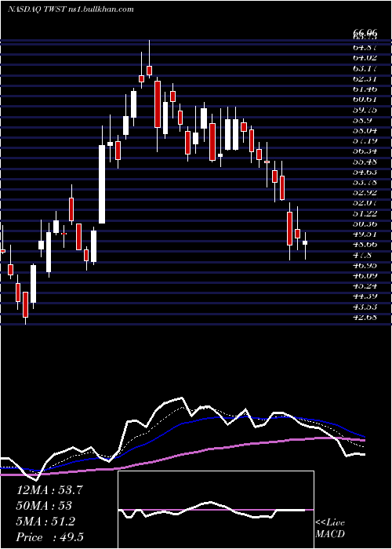Click the NASDAQ TWST chart title
392x549 pixels.
tap(71, 9)
